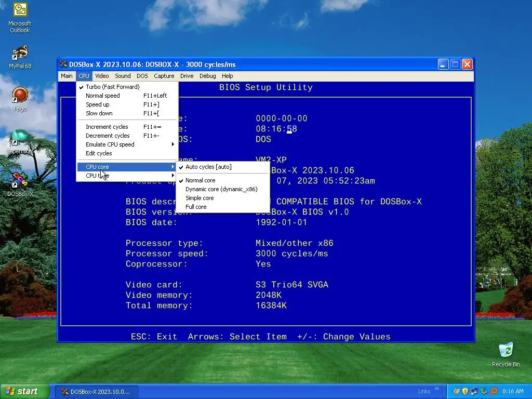The width and height of the screenshot is (532, 399).
Task: Expand taskbar Links toolbar chevron
Action: point(436,389)
